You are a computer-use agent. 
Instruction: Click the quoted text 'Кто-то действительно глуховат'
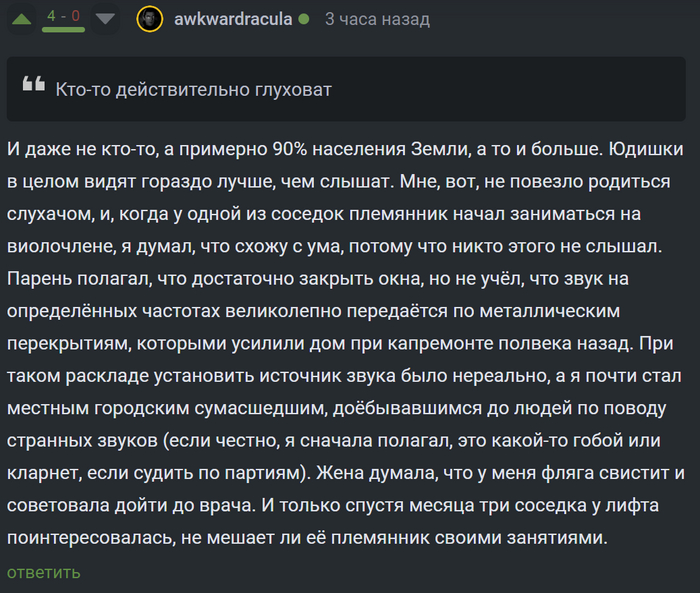pos(193,90)
